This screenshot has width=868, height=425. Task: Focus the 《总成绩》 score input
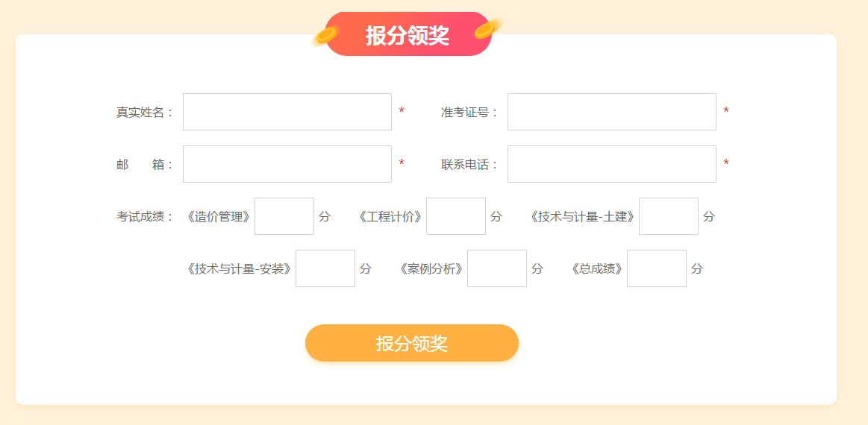[656, 268]
